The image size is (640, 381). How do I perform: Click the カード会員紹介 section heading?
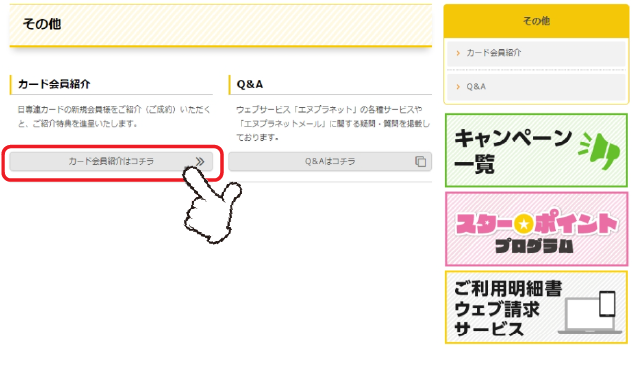click(x=54, y=84)
